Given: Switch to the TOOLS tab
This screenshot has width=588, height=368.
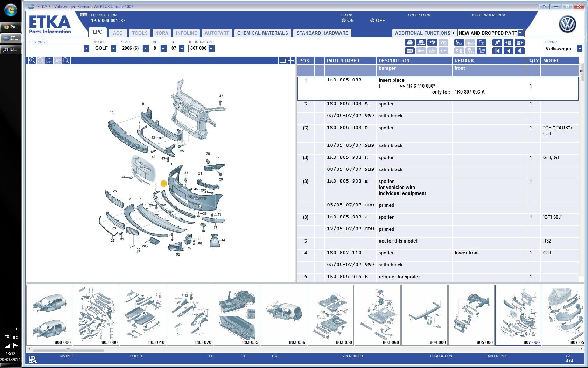Looking at the screenshot, I should tap(140, 33).
